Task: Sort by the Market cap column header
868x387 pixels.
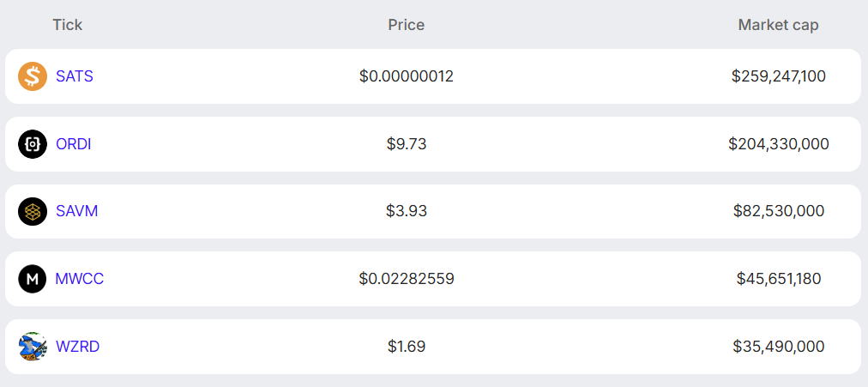Action: click(x=778, y=25)
